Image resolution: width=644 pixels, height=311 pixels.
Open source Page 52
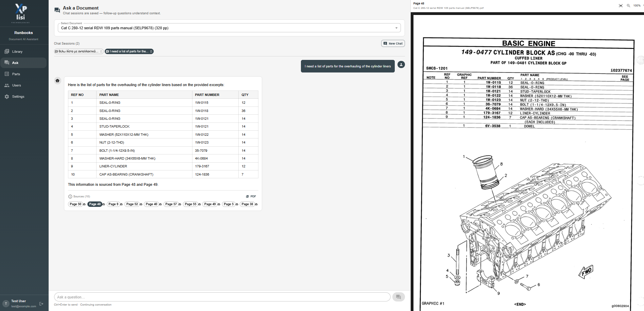132,204
